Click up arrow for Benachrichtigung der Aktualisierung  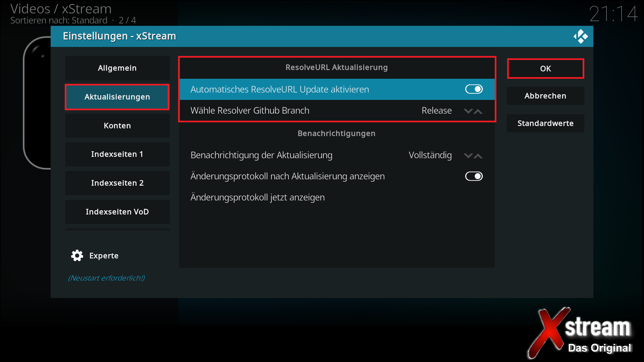tap(478, 156)
